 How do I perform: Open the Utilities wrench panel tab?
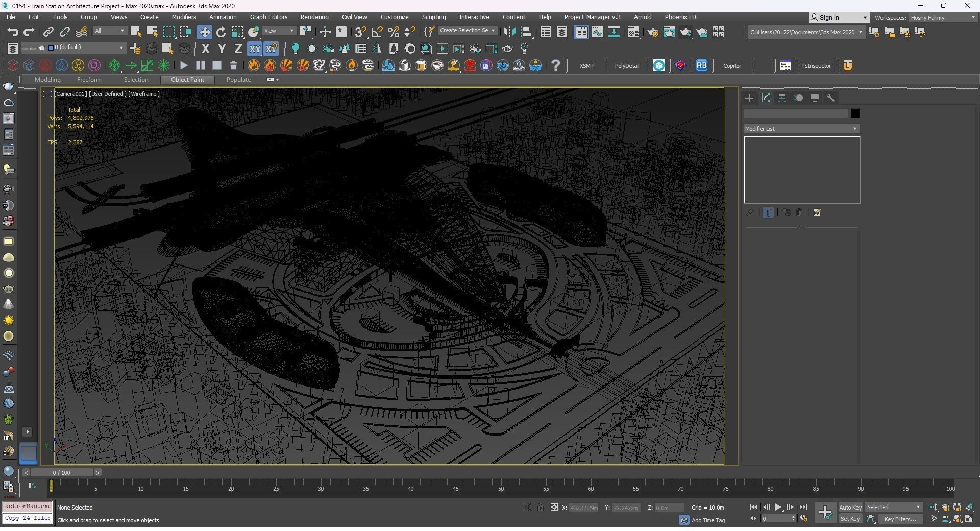coord(831,98)
